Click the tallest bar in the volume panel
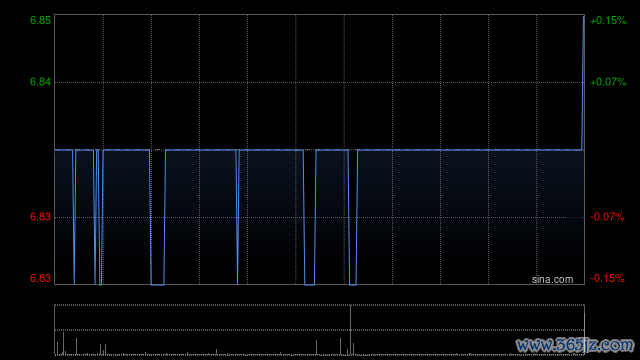640x360 pixels. [x=350, y=330]
